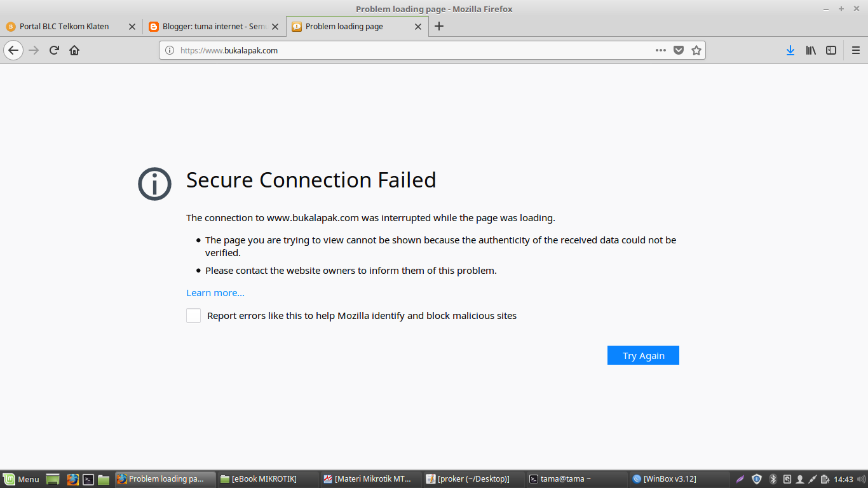
Task: Show site information for bukalapak.com
Action: (x=170, y=50)
